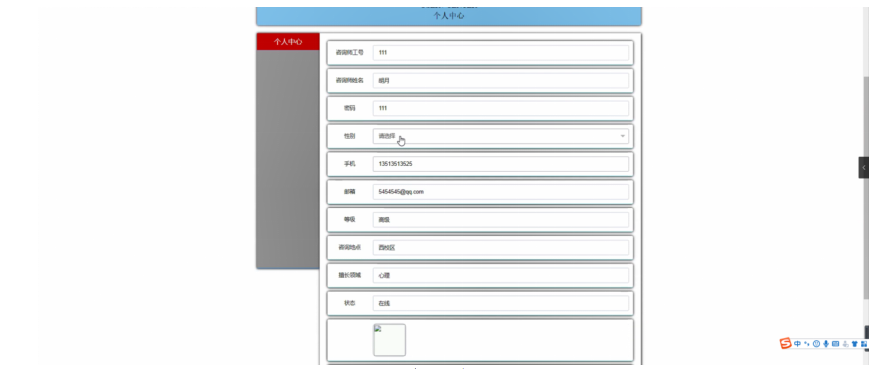Focus the 等级 input field

[x=501, y=220]
